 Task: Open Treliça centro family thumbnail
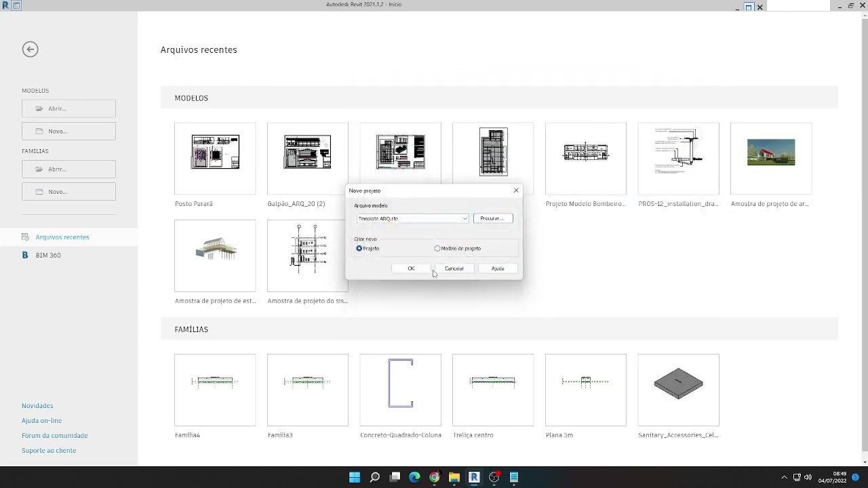(493, 390)
